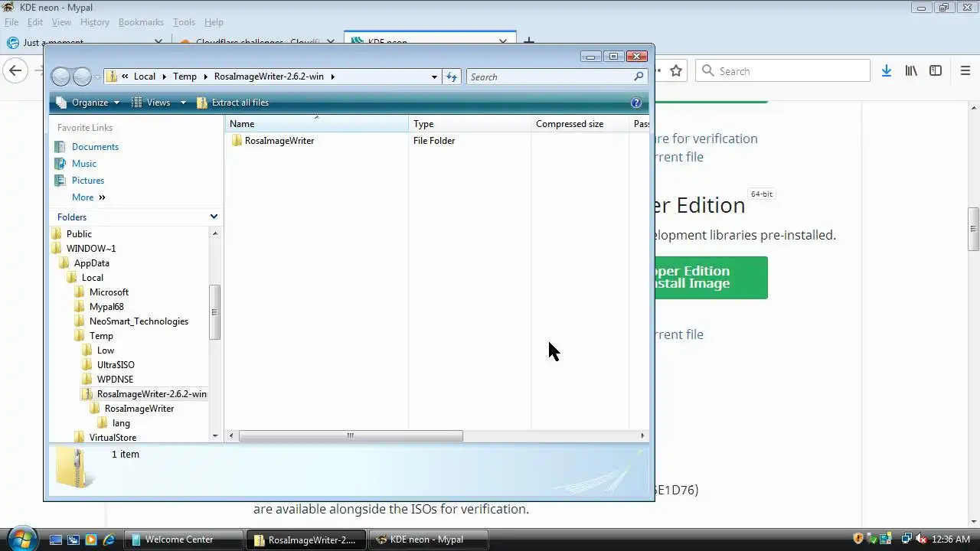980x551 pixels.
Task: Click the horizontal scrollbar right arrow
Action: click(642, 436)
